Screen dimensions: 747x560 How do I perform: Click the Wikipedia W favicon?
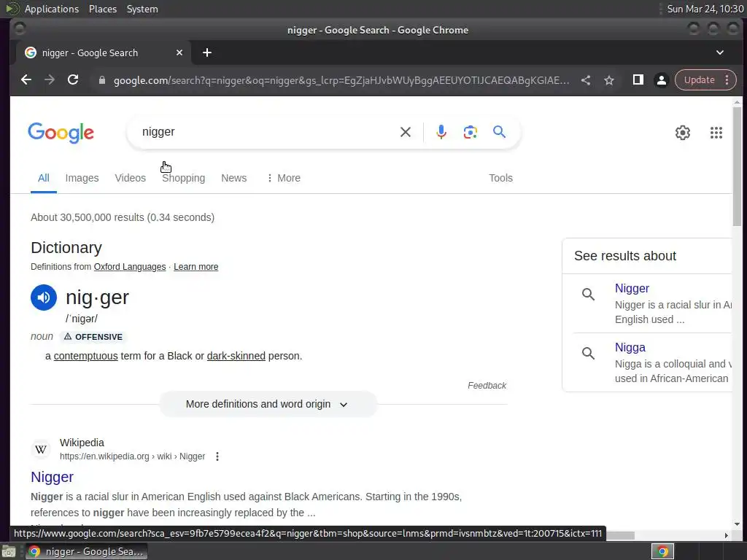(41, 449)
